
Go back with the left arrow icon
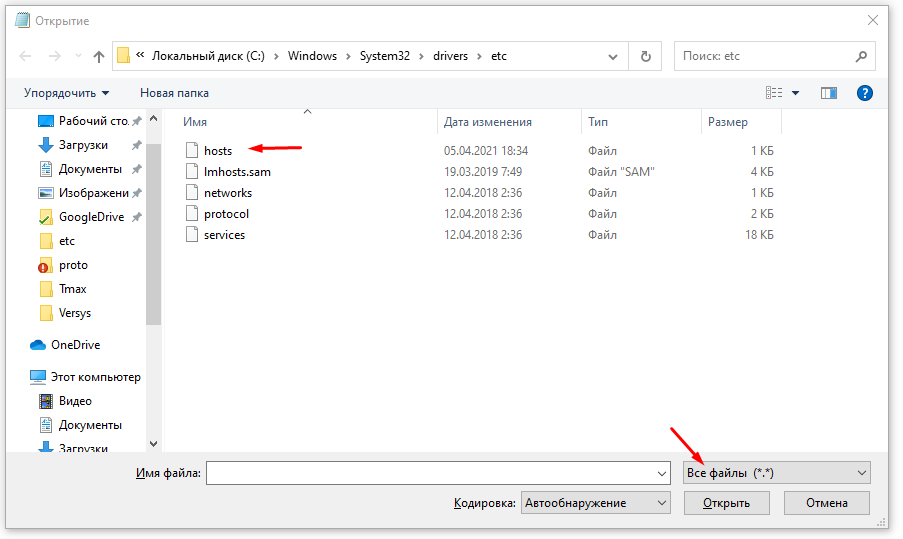click(25, 56)
